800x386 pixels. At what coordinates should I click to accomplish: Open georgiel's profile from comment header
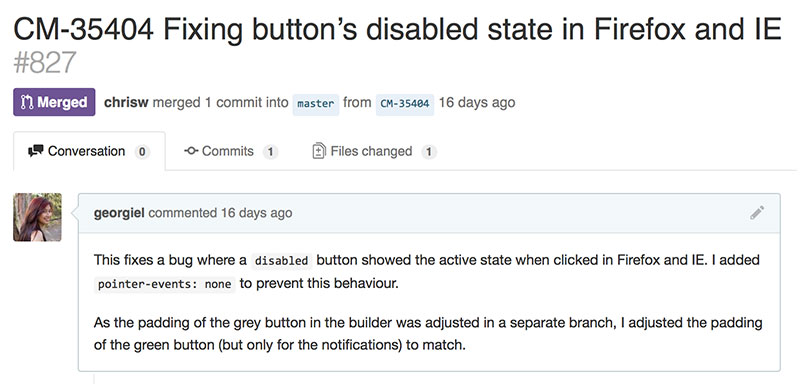coord(119,213)
